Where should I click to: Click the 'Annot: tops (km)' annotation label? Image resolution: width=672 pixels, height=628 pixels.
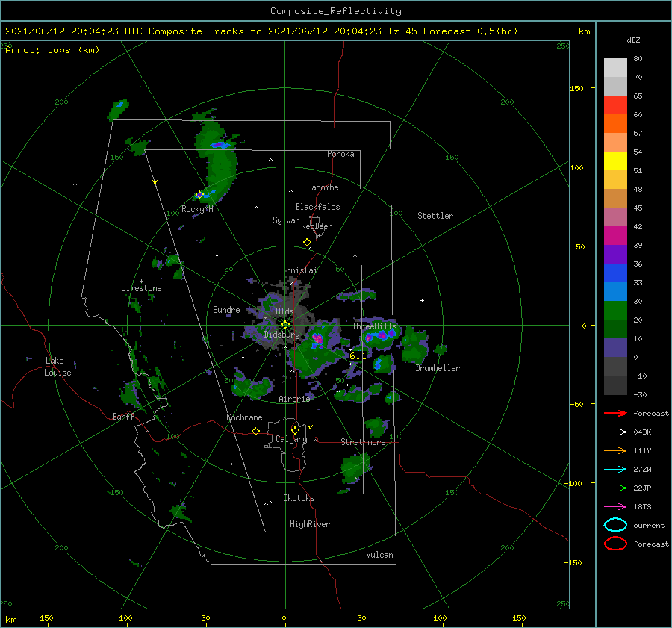(52, 50)
